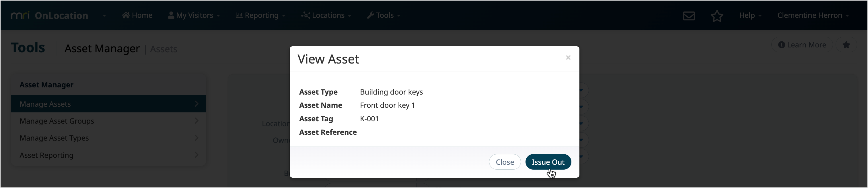Image resolution: width=868 pixels, height=188 pixels.
Task: Open Manage Asset Types in sidebar
Action: coord(108,138)
